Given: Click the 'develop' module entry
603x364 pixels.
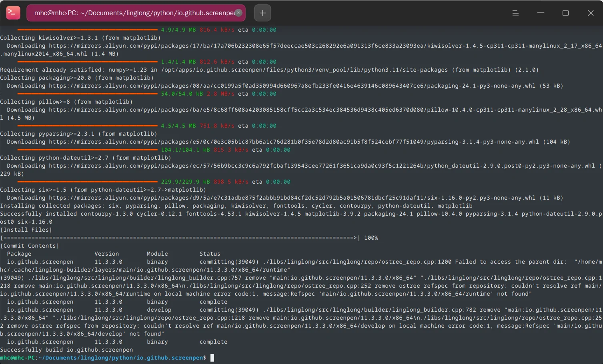Looking at the screenshot, I should (x=159, y=310).
